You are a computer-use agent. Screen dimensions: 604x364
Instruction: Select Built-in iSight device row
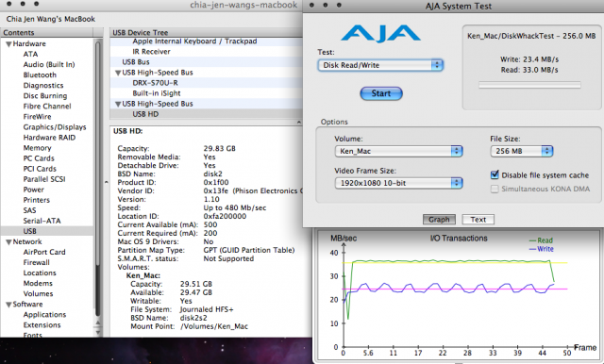tap(206, 93)
